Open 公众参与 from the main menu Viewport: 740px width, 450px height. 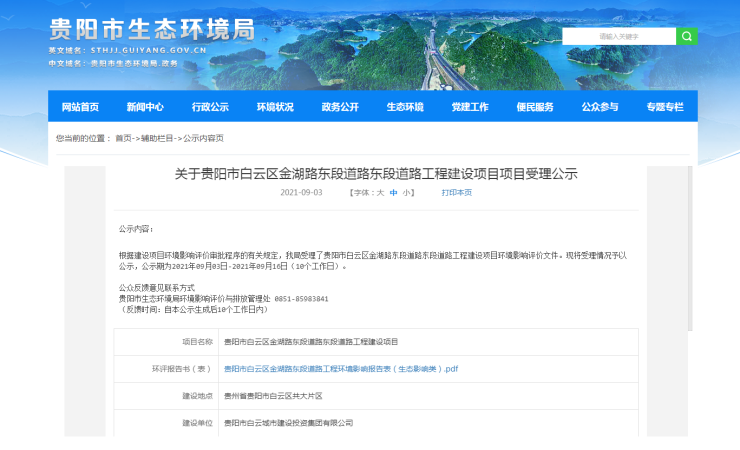point(600,107)
